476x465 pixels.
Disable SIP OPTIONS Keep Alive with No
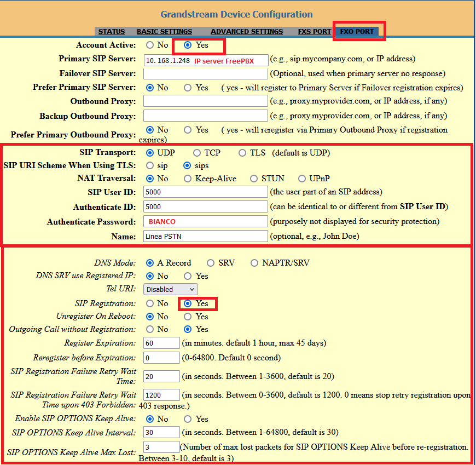150,419
